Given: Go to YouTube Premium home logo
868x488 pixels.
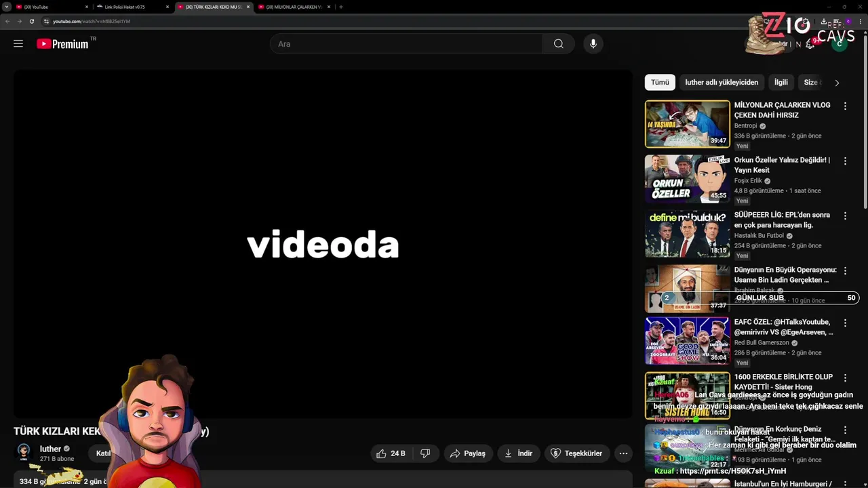Looking at the screenshot, I should click(62, 44).
